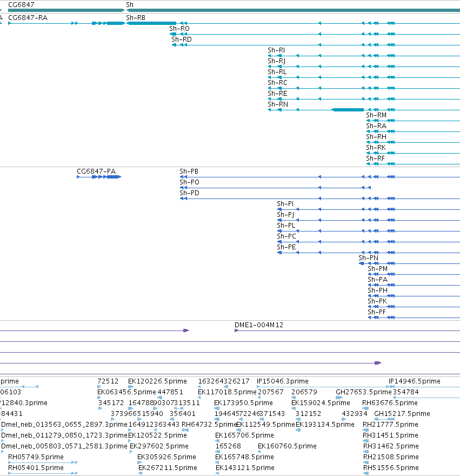Select EST RH05401.5prime
Image resolution: width=460 pixels, height=476 pixels.
click(x=36, y=468)
